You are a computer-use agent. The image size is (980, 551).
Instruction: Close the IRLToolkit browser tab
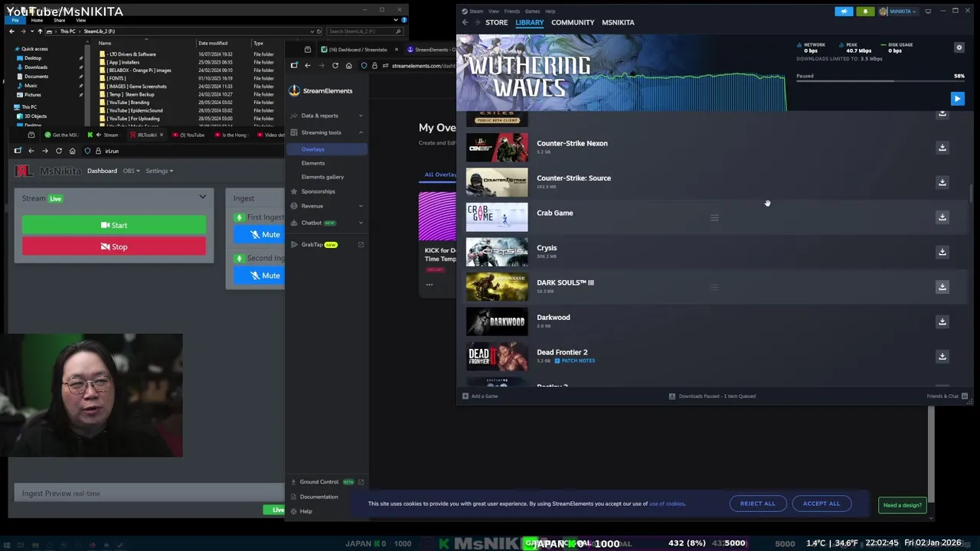[161, 135]
